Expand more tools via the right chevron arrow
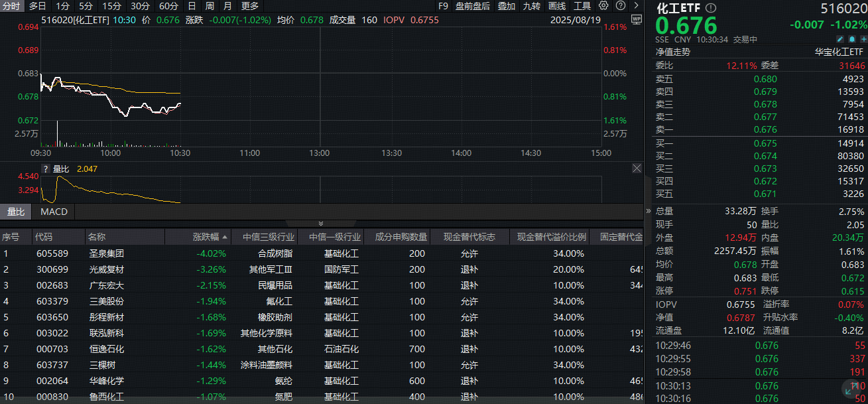The image size is (868, 404). click(x=635, y=6)
